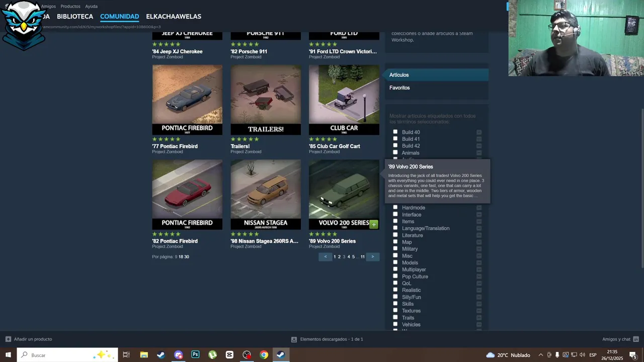Image resolution: width=644 pixels, height=362 pixels.
Task: Go to page 4 in pagination
Action: click(349, 257)
